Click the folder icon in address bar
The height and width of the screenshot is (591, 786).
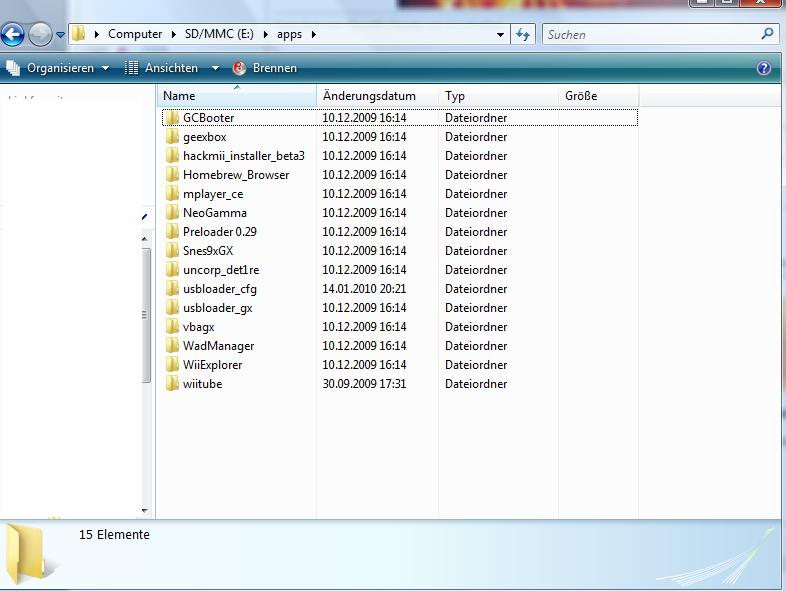(78, 34)
